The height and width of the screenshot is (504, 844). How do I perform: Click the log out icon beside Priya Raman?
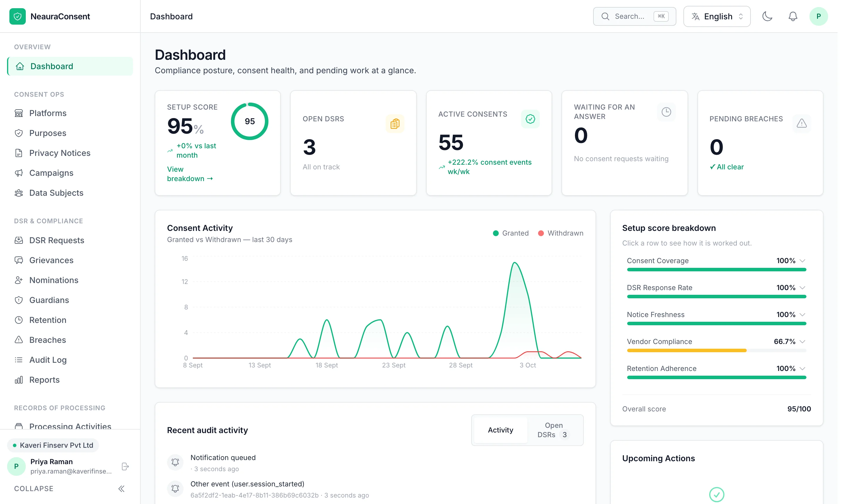pyautogui.click(x=125, y=466)
